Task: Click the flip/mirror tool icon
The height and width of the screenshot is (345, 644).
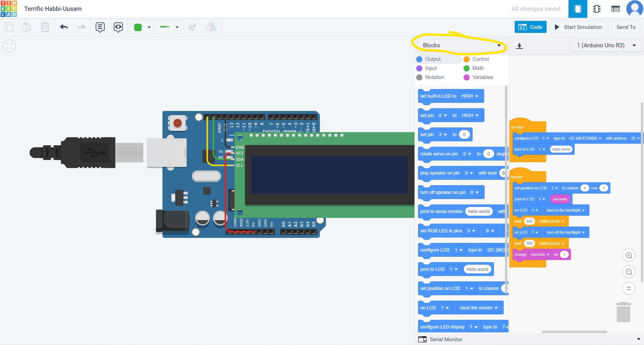Action: coord(211,27)
